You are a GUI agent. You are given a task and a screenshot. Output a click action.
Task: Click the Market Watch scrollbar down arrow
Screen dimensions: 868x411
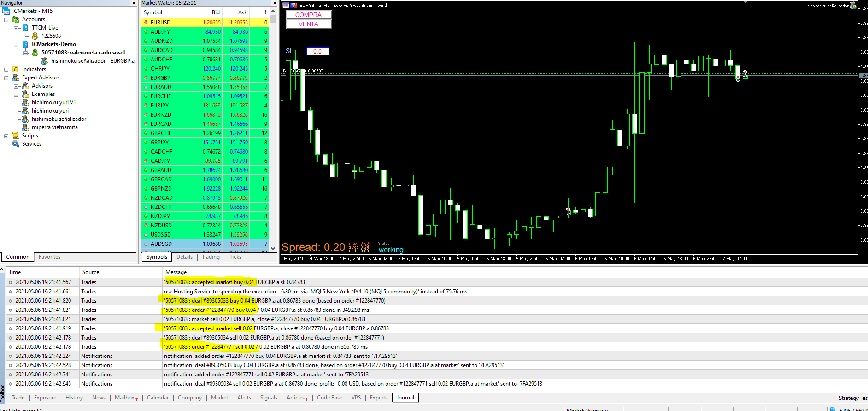click(x=273, y=248)
